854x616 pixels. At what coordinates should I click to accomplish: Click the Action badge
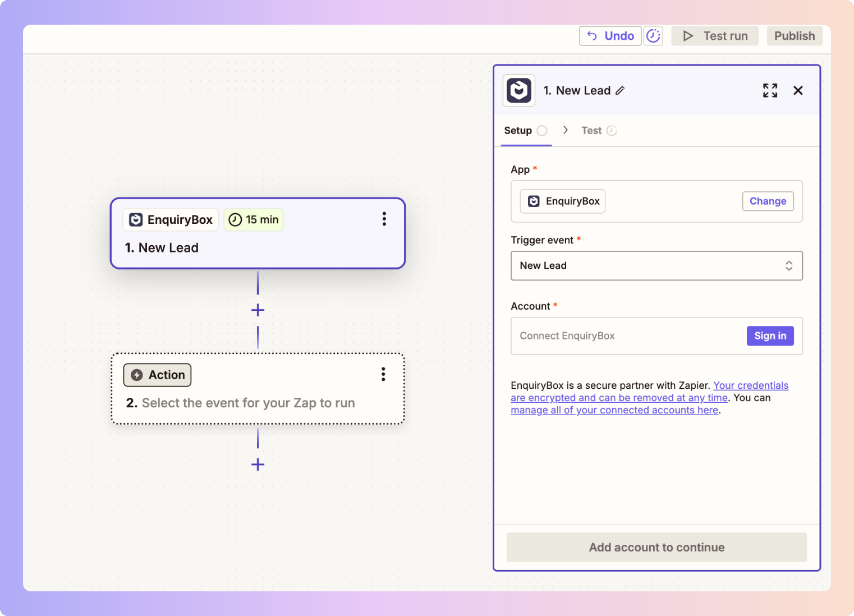[158, 375]
